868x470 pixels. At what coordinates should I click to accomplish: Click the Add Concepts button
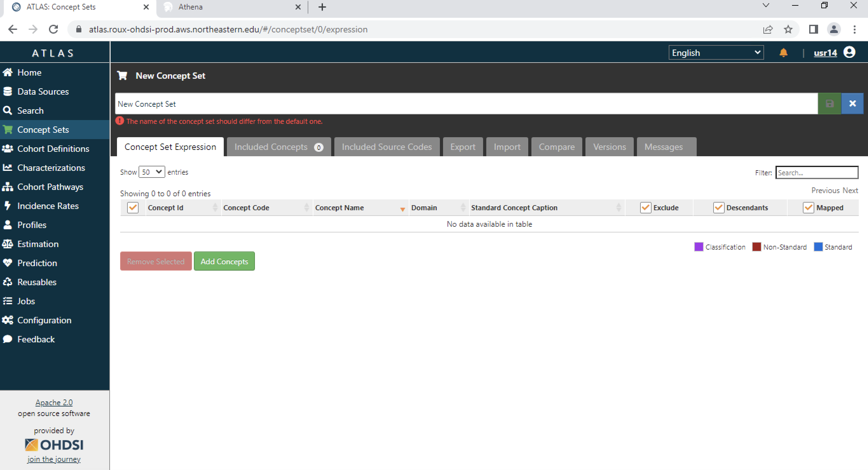pyautogui.click(x=224, y=261)
